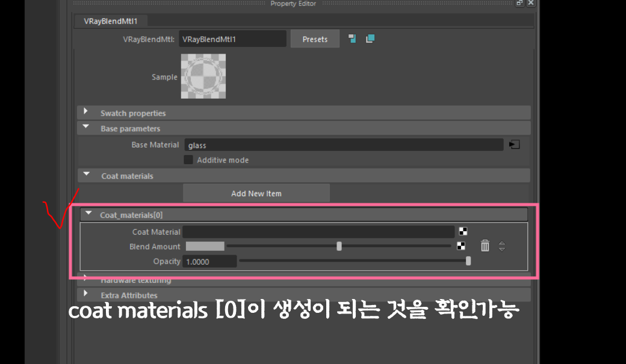Click the Base Material field containing glass
Viewport: 626px width, 364px height.
click(344, 145)
